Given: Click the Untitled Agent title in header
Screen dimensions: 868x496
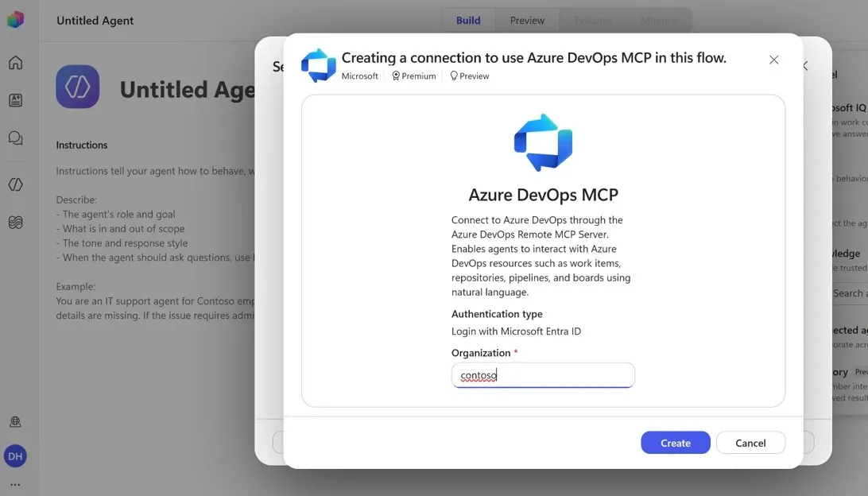Looking at the screenshot, I should point(95,21).
